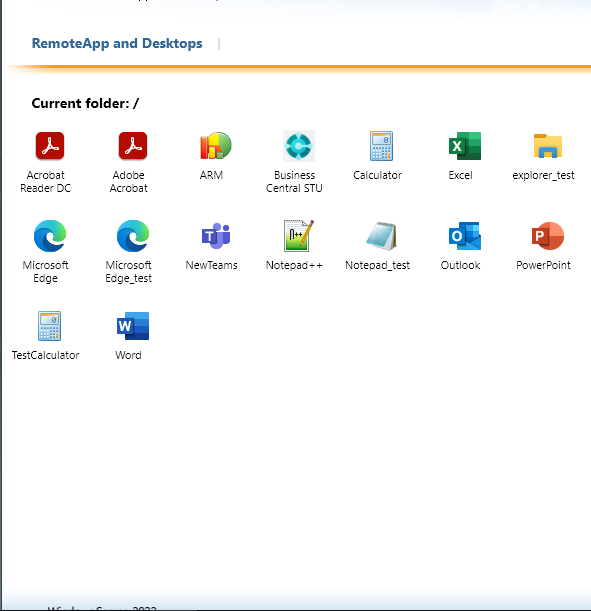The height and width of the screenshot is (611, 591).
Task: Open the Microsoft Edge_test icon
Action: pyautogui.click(x=133, y=236)
